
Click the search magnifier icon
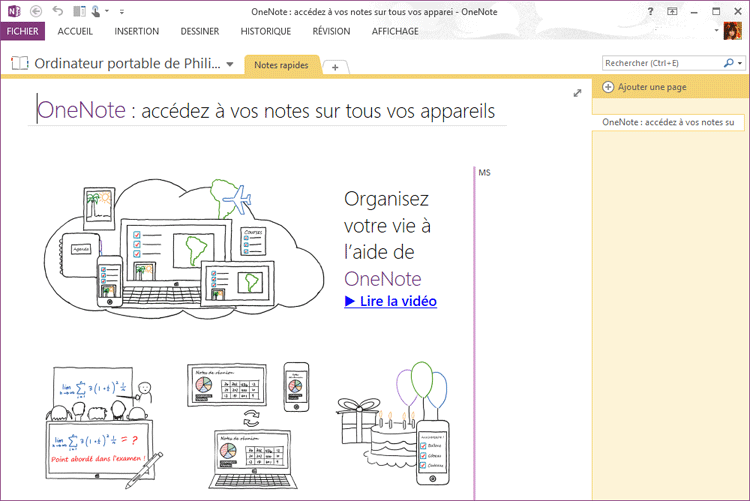coord(728,63)
